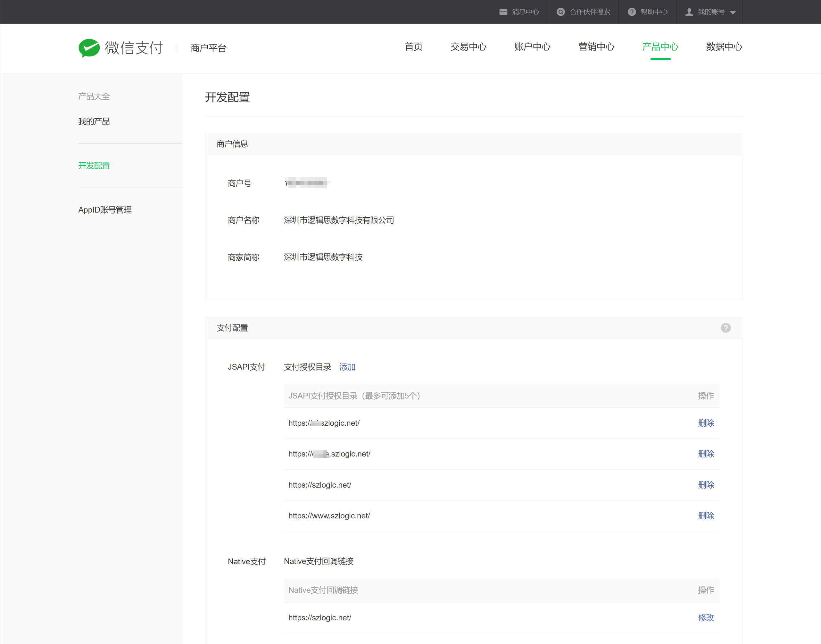
Task: Click the 商户名称 field label
Action: 244,220
